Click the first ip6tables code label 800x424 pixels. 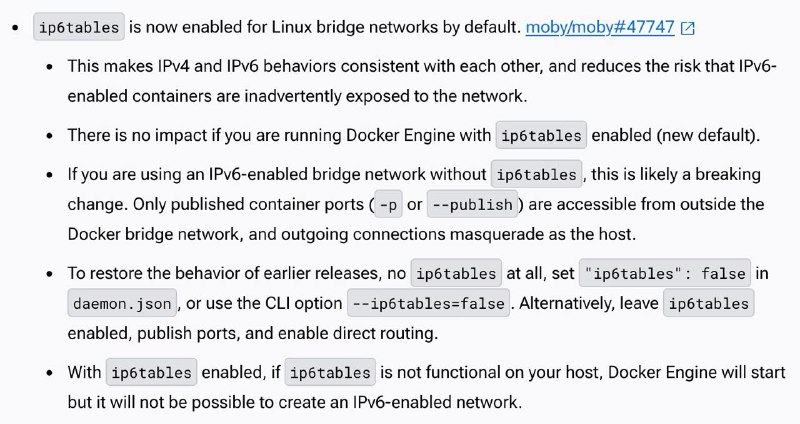coord(79,27)
